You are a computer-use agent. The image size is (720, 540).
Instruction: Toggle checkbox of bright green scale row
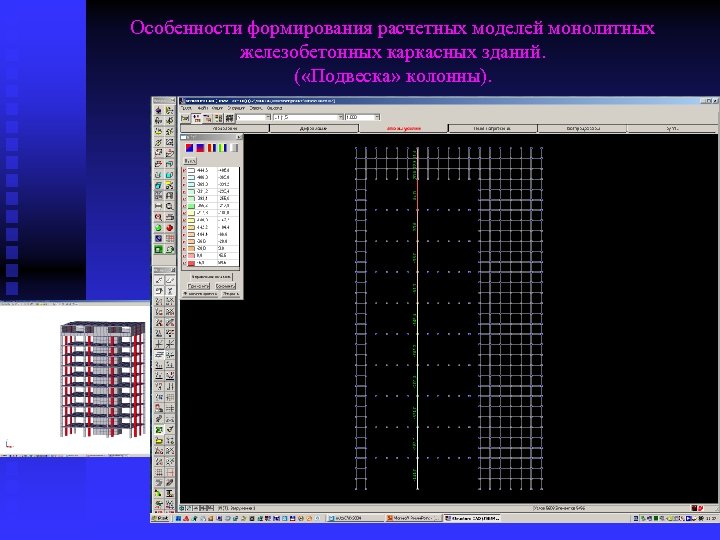click(185, 206)
